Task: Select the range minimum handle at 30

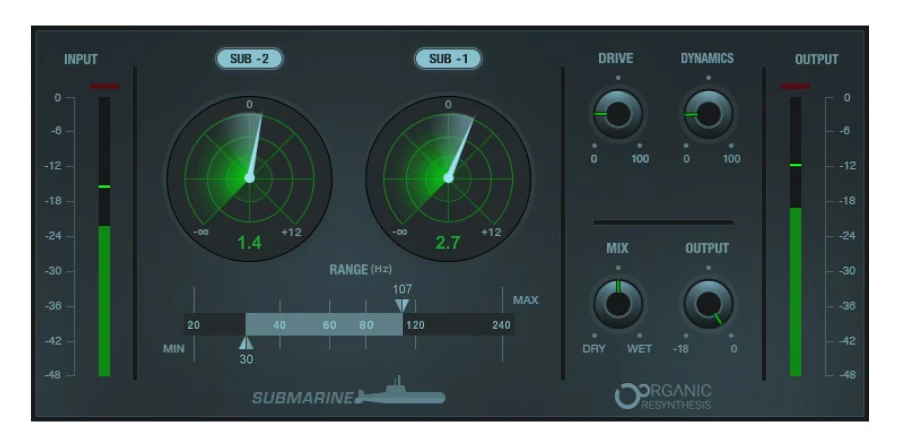Action: [246, 343]
